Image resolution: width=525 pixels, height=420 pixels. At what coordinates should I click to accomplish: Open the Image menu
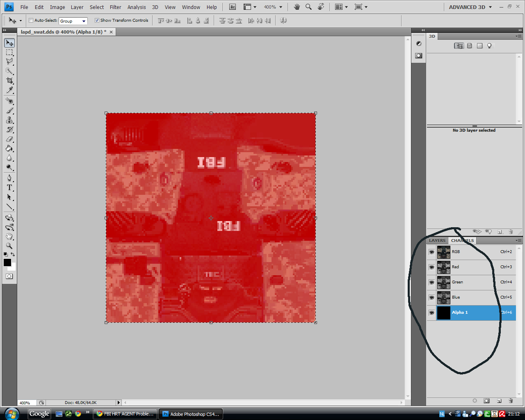(x=57, y=7)
